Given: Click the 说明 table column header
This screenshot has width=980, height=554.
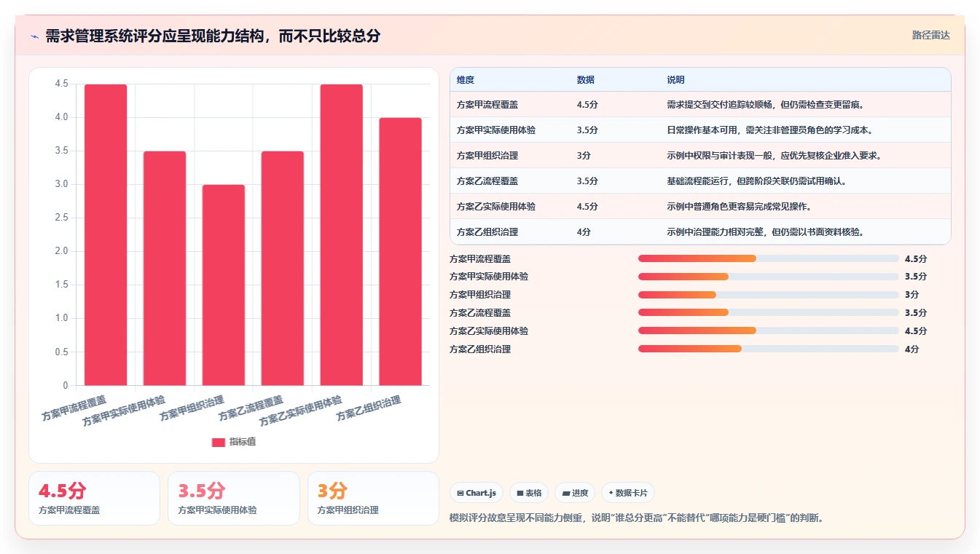Looking at the screenshot, I should point(675,80).
